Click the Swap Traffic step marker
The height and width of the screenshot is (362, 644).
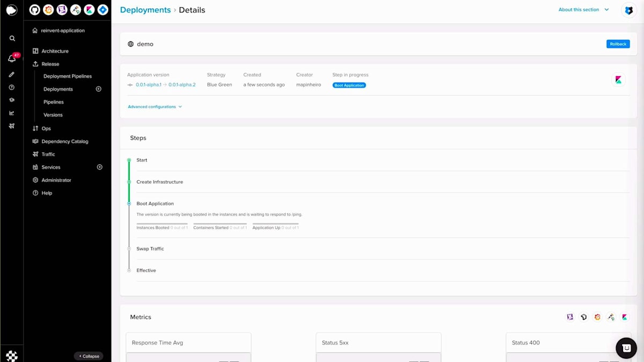[x=129, y=249]
